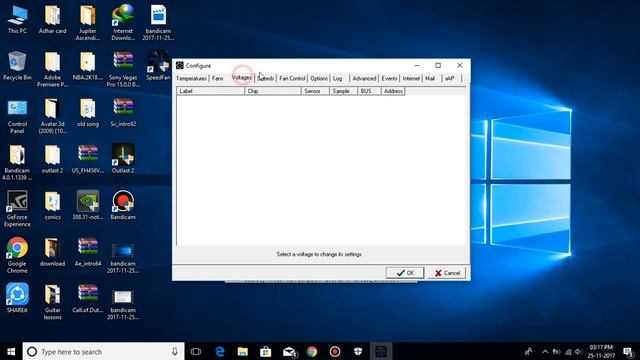Click the Type here to search box
The height and width of the screenshot is (360, 640).
coord(103,351)
